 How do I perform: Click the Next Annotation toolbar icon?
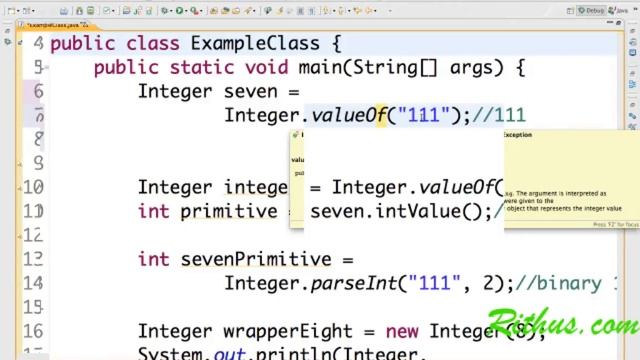pyautogui.click(x=326, y=11)
